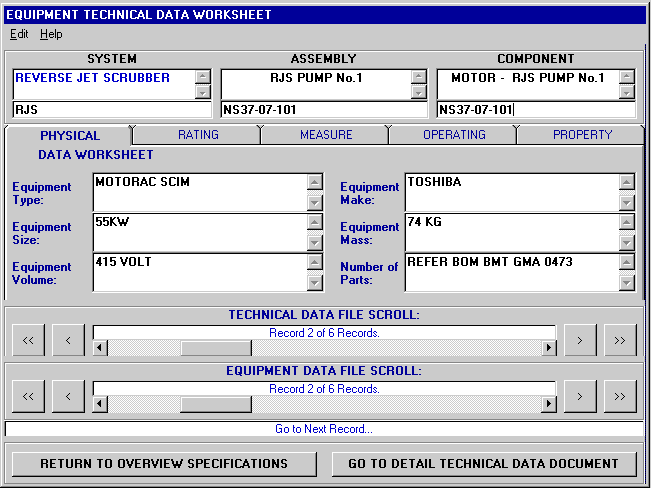Click Equipment Type field scroll down arrow
Viewport: 651px width, 488px height.
pos(315,203)
